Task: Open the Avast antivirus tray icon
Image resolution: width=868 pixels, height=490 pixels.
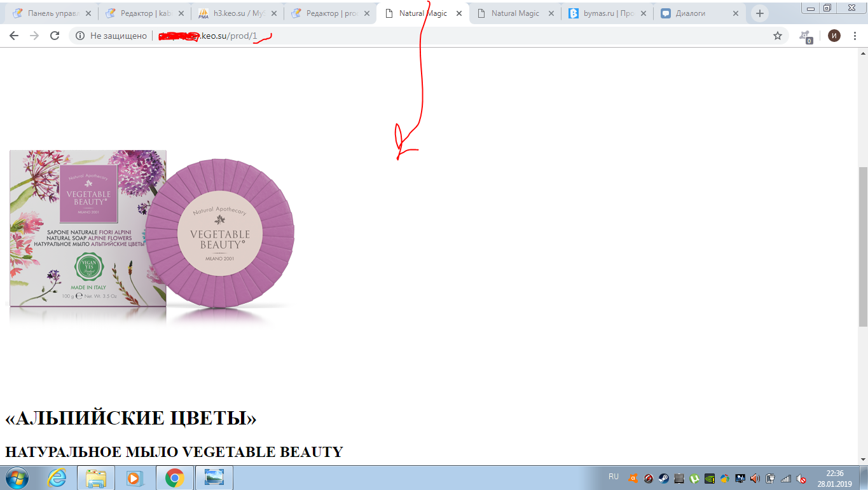Action: (633, 479)
